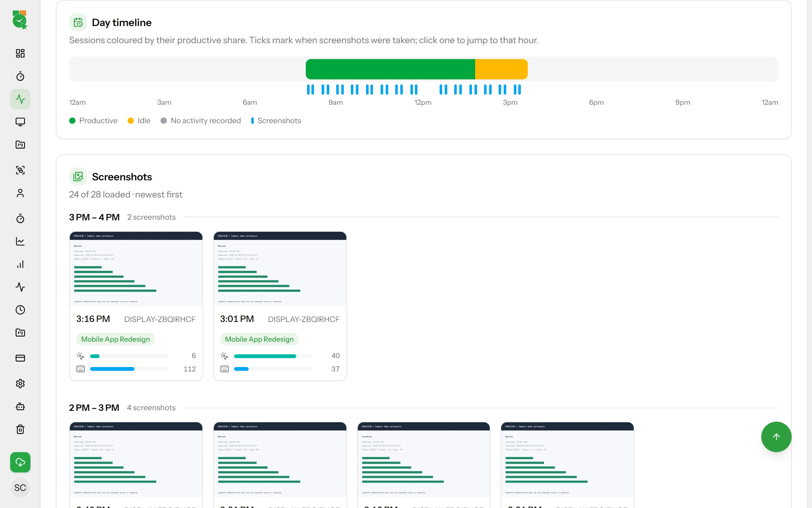Click keyboard activity bar on 3:01 PM card
This screenshot has height=508, width=812.
click(x=273, y=369)
